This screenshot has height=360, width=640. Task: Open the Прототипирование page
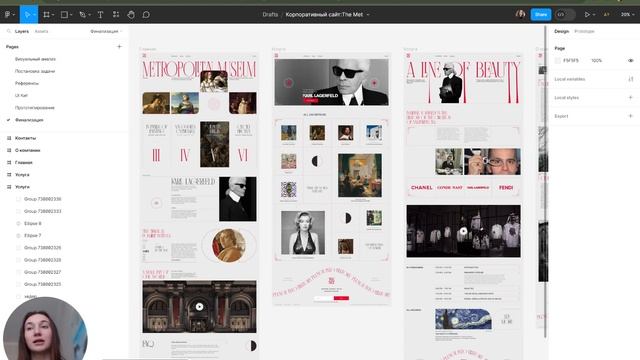(35, 108)
